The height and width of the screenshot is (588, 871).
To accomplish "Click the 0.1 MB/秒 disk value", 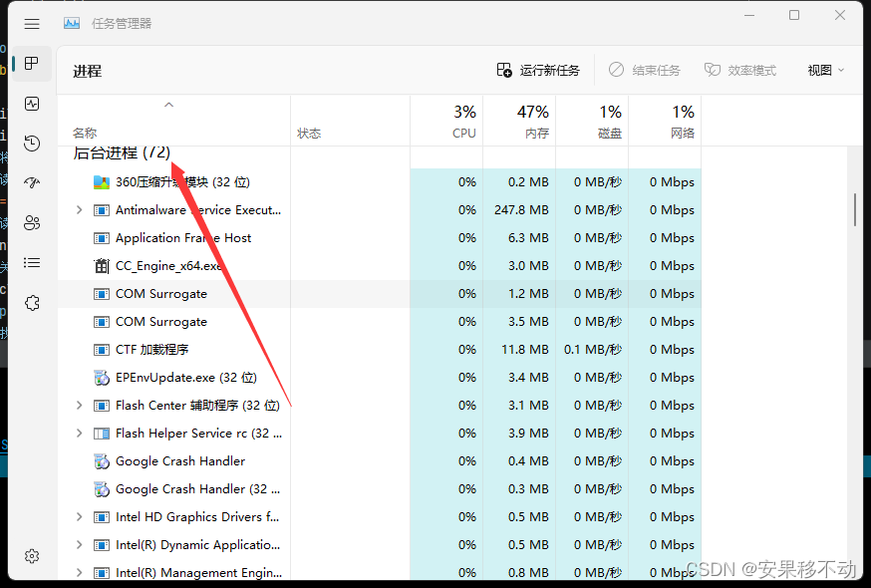I will tap(592, 350).
